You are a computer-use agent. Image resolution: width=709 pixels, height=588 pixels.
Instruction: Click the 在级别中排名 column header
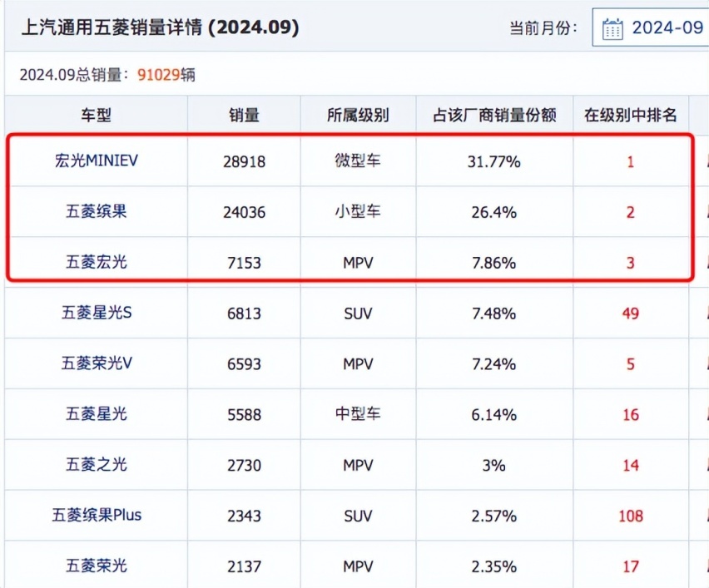[x=630, y=116]
